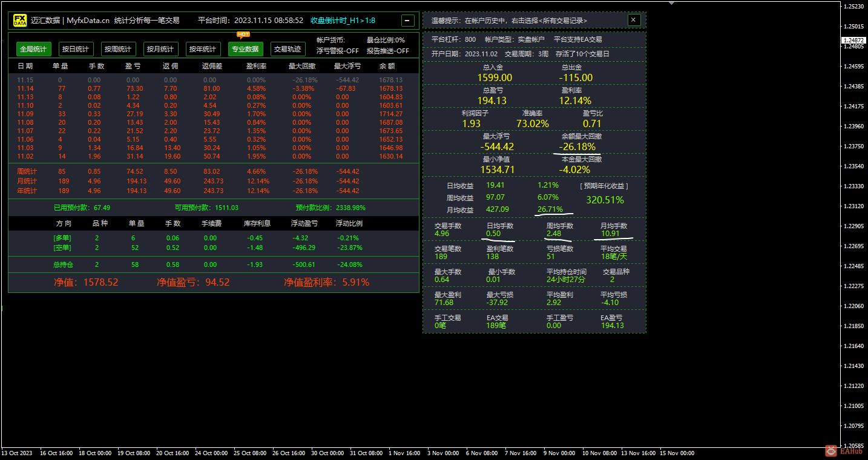Click the 可用预付款: 1511.03 text
Screen dimensions: 868x460
click(x=207, y=208)
